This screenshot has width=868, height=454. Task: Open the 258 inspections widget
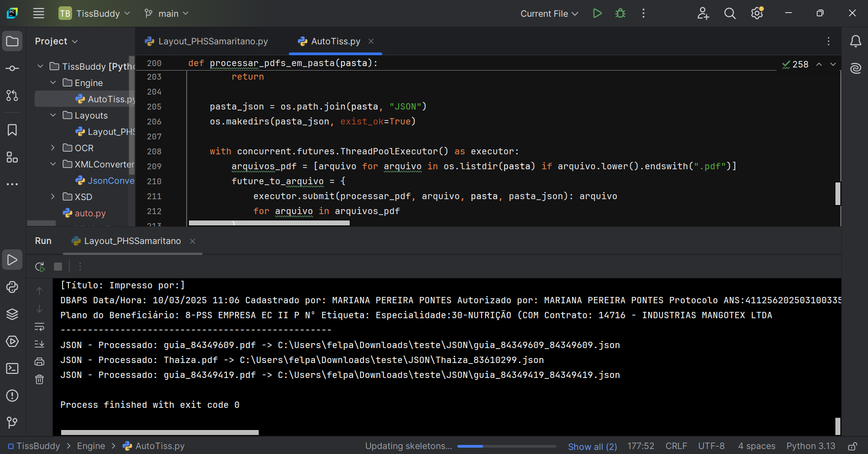pos(795,64)
